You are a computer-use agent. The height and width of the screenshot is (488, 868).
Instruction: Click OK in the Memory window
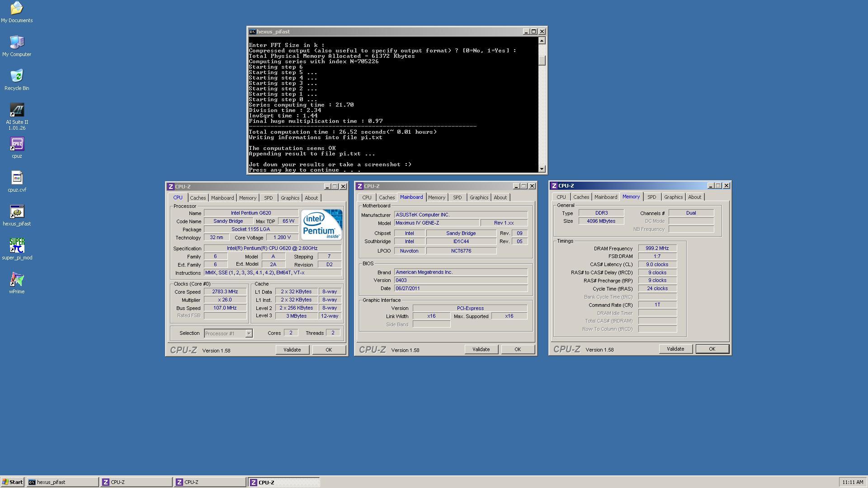[712, 349]
